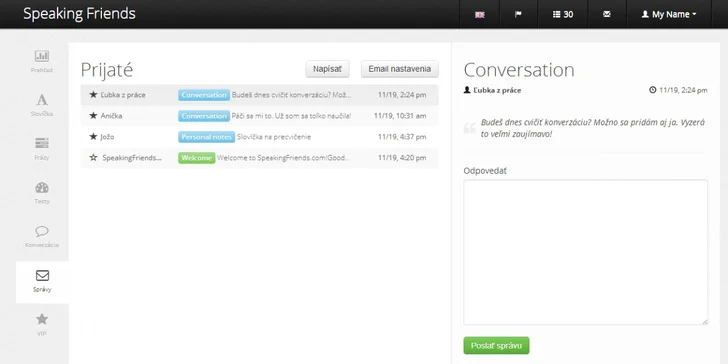Image resolution: width=728 pixels, height=364 pixels.
Task: Click the Prijaté inbox heading
Action: coord(107,70)
